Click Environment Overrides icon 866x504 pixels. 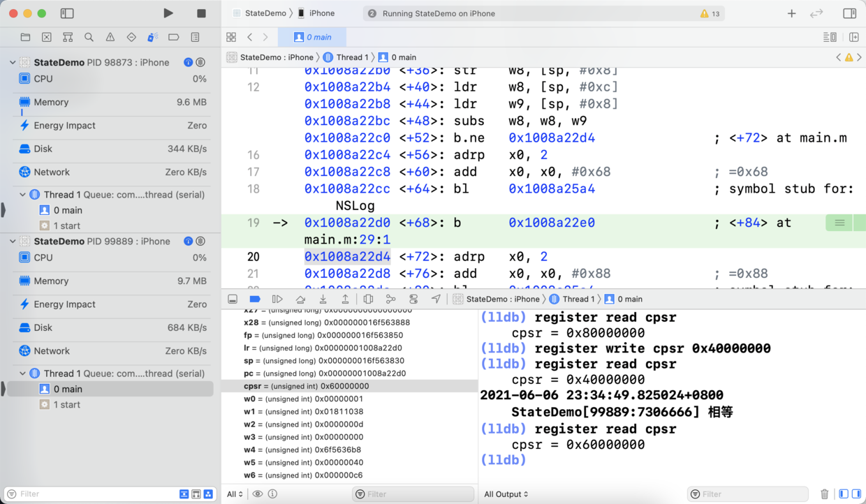coord(413,299)
